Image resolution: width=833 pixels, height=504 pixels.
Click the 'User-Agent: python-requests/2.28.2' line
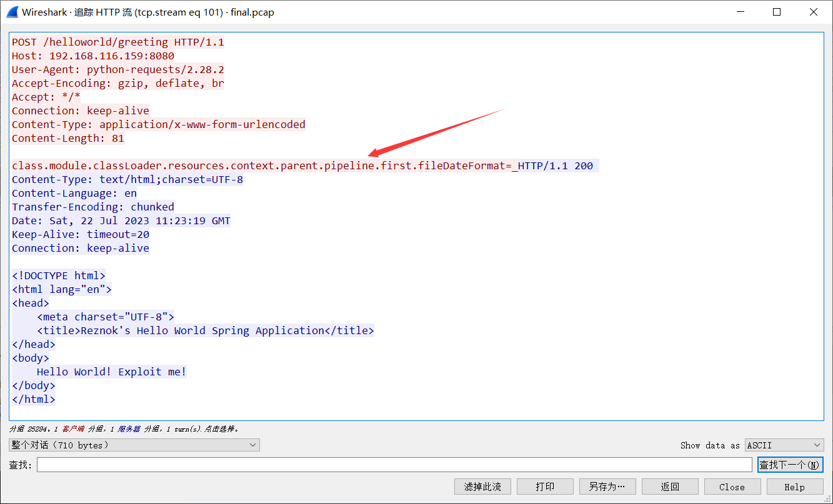click(x=118, y=69)
